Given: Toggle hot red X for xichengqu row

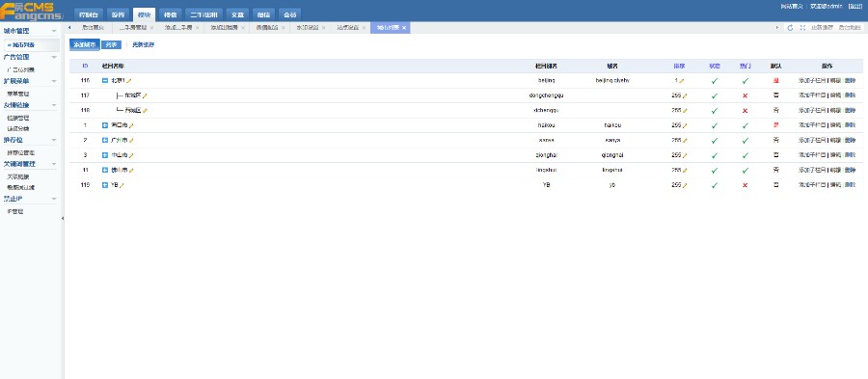Looking at the screenshot, I should (x=746, y=111).
